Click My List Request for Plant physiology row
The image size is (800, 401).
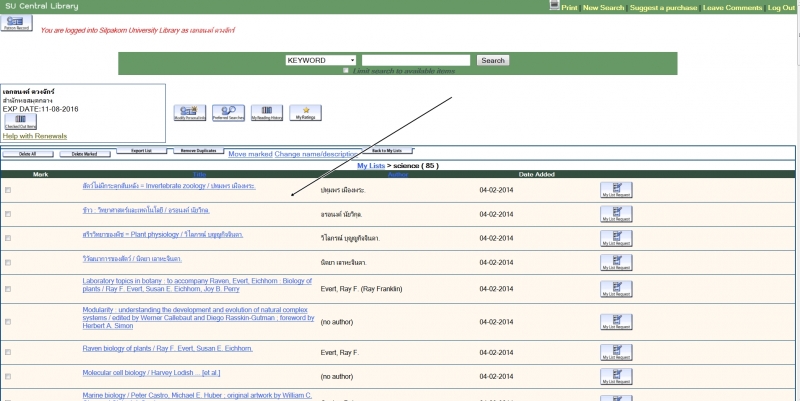pos(616,238)
